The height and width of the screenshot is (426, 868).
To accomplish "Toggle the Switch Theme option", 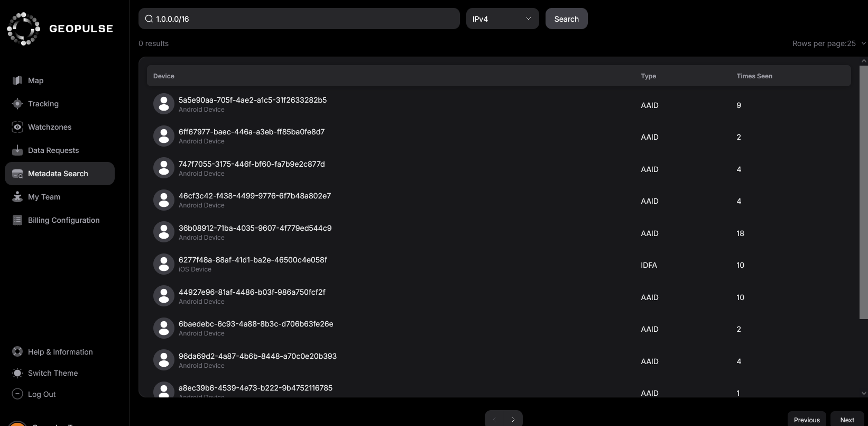I will tap(52, 373).
